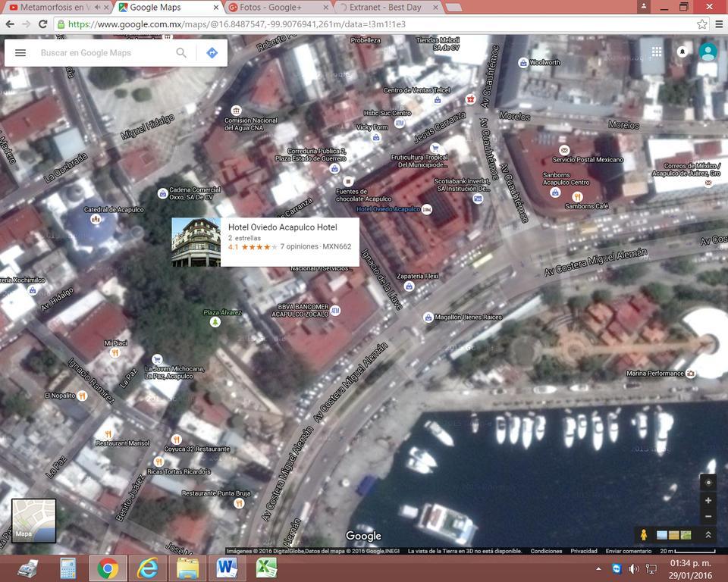728x582 pixels.
Task: Click the BBVA Bancomer ATM marker
Action: click(x=335, y=311)
